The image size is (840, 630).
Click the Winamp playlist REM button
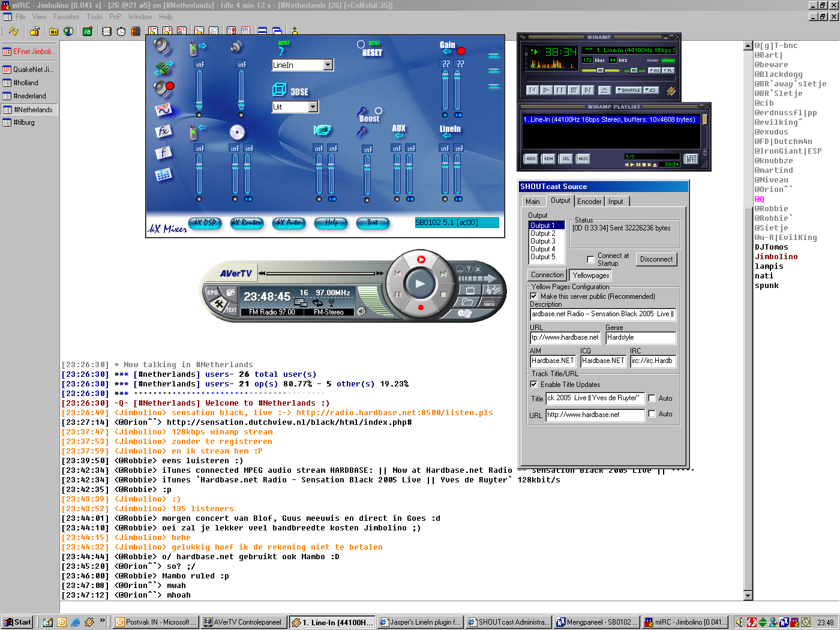548,159
